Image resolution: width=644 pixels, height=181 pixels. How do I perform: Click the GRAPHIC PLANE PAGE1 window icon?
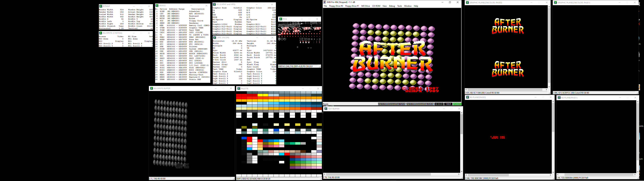[x=555, y=3]
